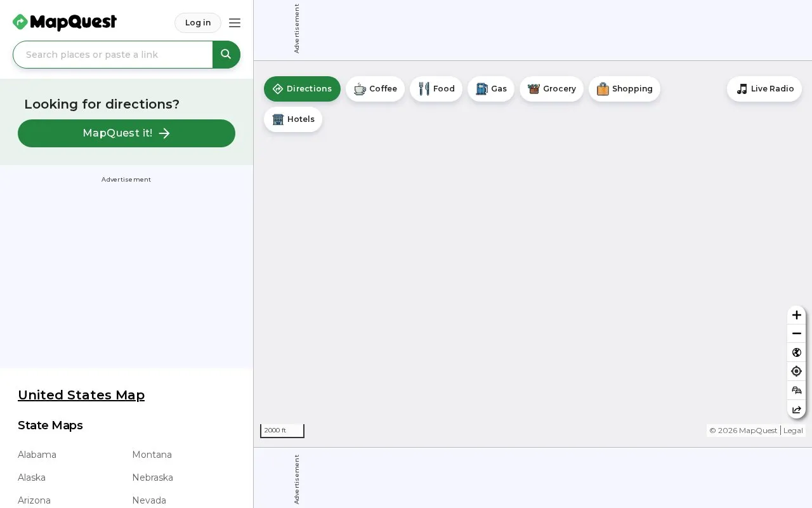Open the Montana state map
The width and height of the screenshot is (812, 508).
click(x=152, y=455)
